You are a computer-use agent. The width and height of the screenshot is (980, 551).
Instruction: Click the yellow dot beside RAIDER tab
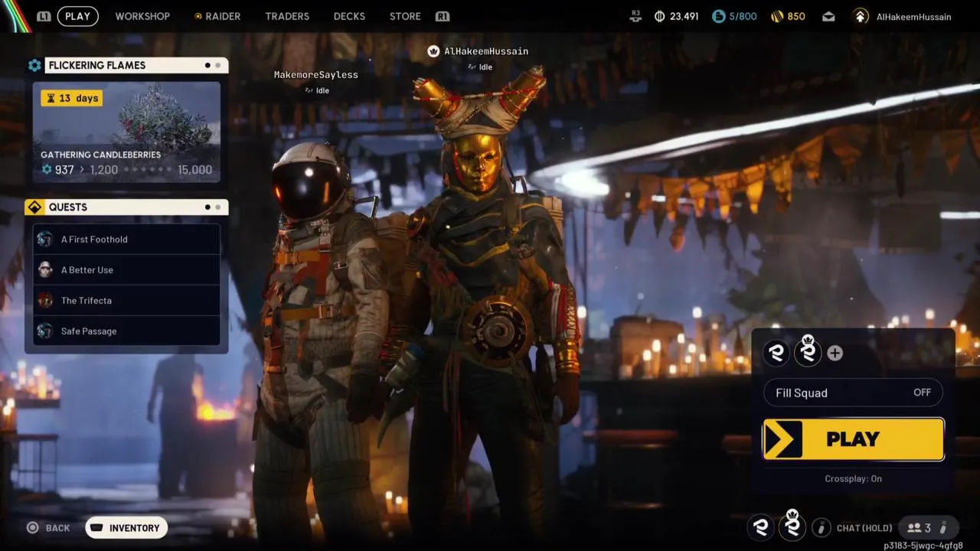coord(198,16)
